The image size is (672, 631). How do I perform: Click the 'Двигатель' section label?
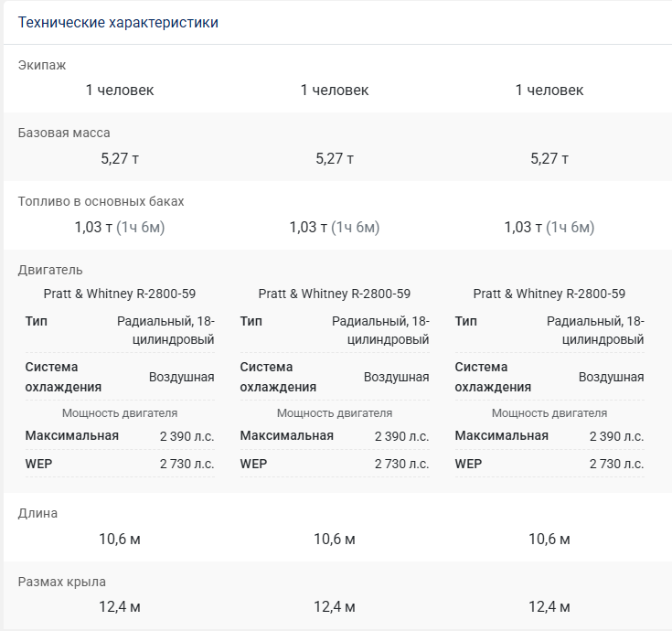[50, 270]
